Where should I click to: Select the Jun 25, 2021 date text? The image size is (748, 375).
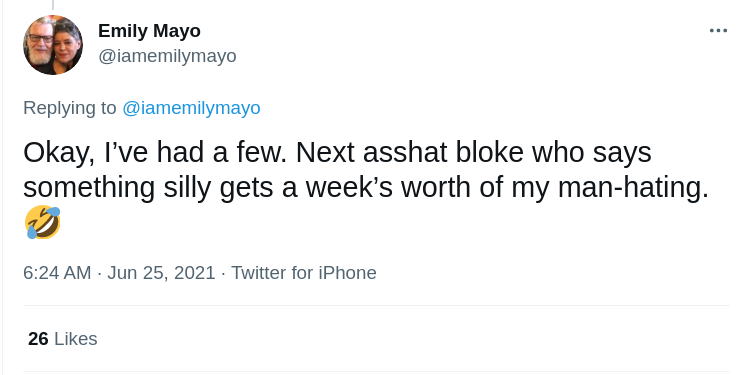click(x=161, y=273)
